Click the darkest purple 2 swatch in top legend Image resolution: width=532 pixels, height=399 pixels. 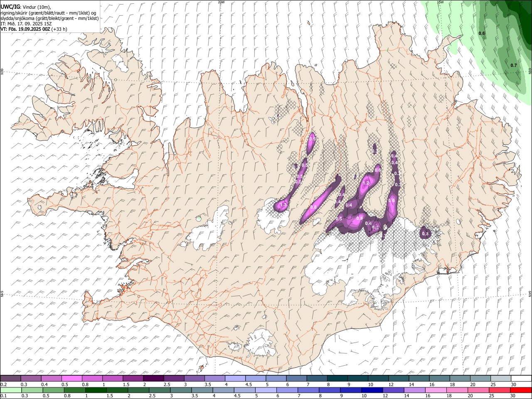(153, 379)
